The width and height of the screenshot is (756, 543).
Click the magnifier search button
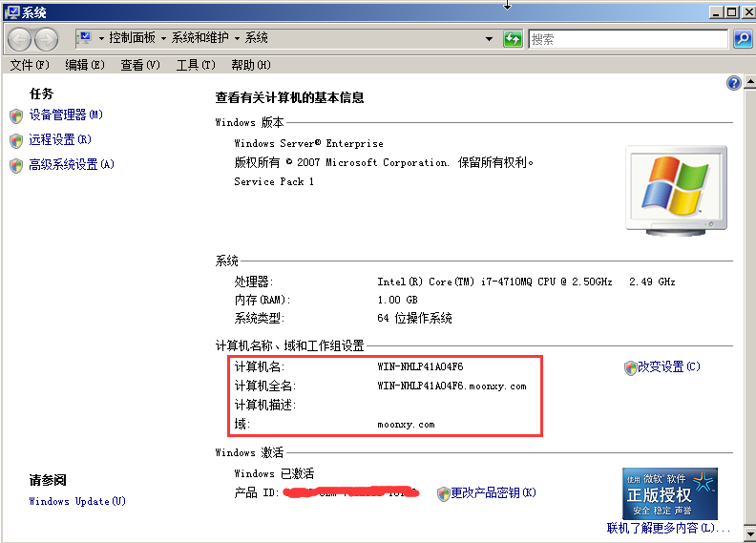[743, 39]
